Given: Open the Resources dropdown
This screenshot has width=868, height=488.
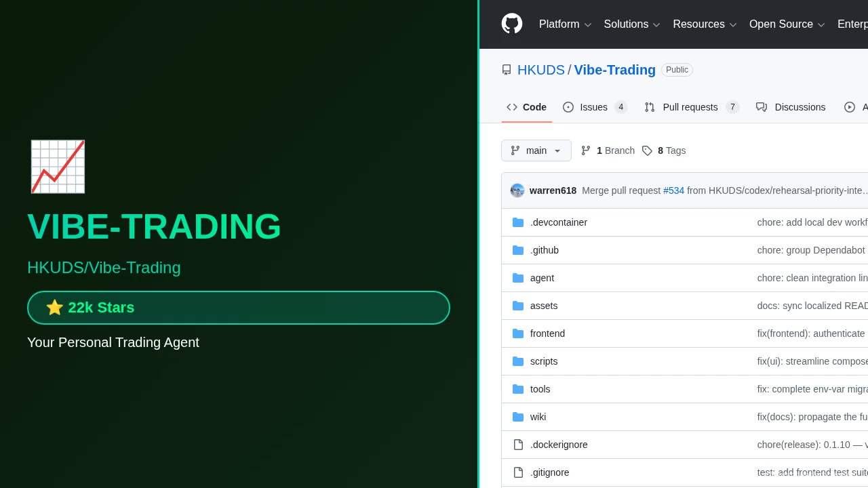Looking at the screenshot, I should [x=705, y=24].
